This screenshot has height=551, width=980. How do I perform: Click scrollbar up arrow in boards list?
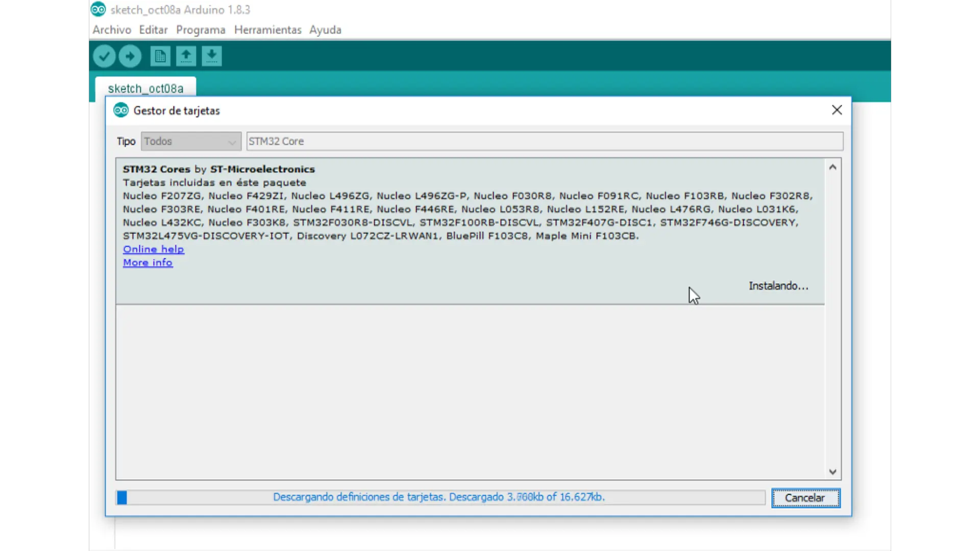tap(832, 167)
